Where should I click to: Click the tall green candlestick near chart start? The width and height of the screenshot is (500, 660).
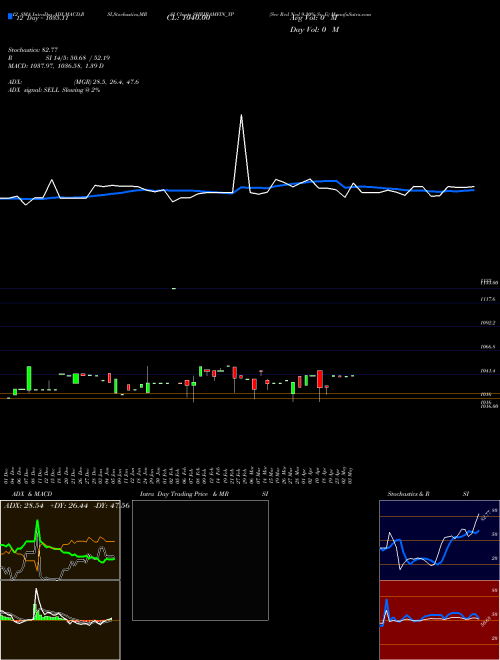pos(29,378)
